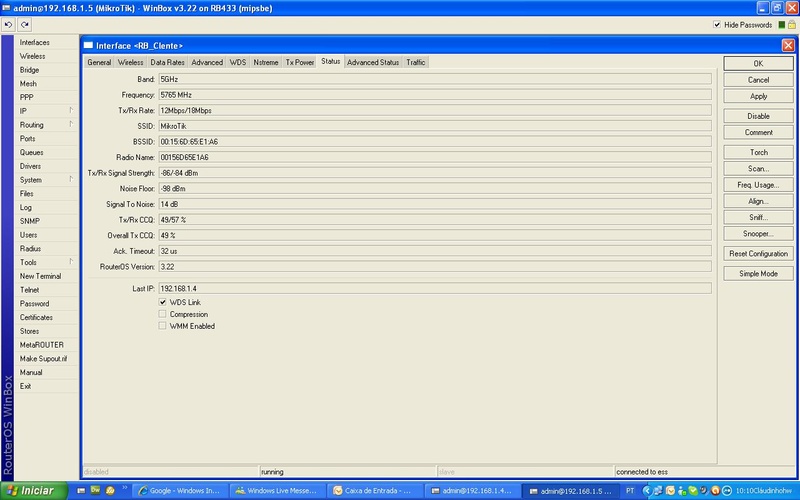Open the Advanced tab
Viewport: 800px width, 500px height.
[x=207, y=62]
